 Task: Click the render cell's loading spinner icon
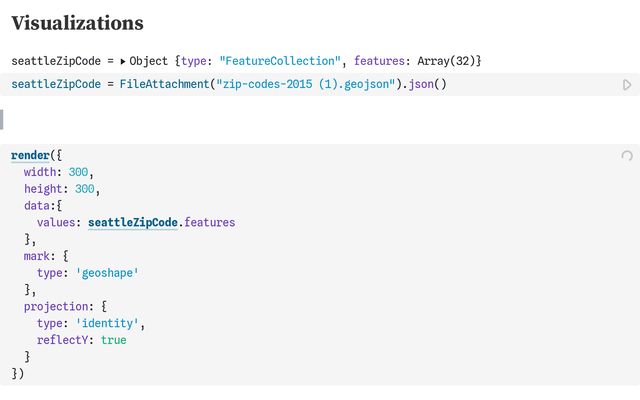(627, 156)
